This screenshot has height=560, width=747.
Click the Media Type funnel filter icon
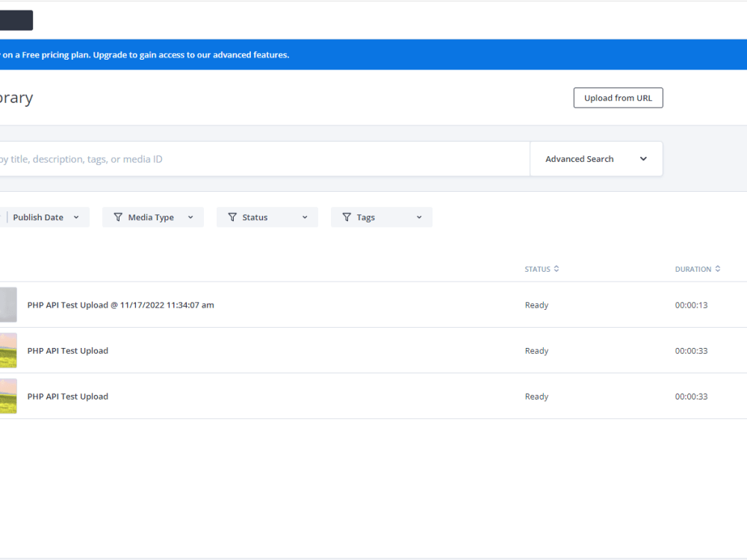[118, 217]
